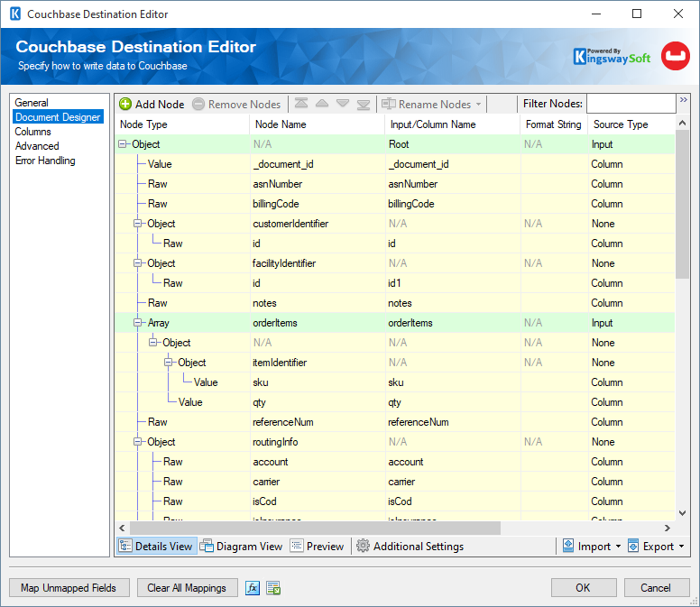Open the Error Handling page
Screen dimensions: 700x607
point(45,161)
